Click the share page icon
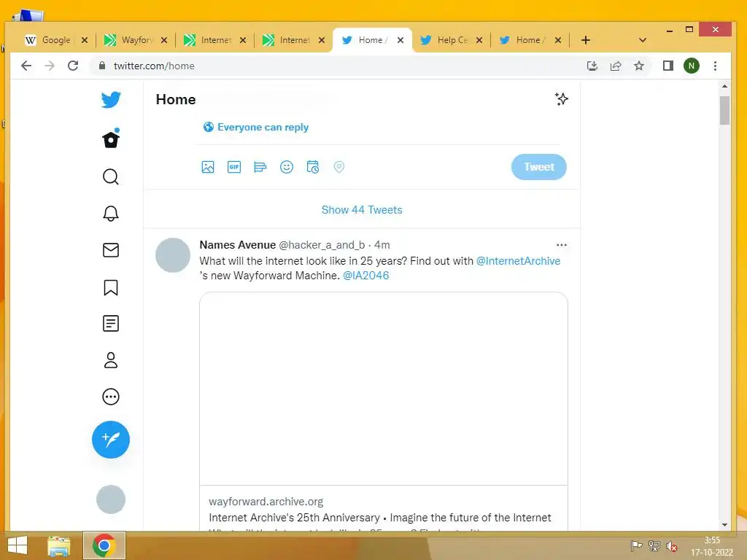The width and height of the screenshot is (747, 560). [616, 66]
